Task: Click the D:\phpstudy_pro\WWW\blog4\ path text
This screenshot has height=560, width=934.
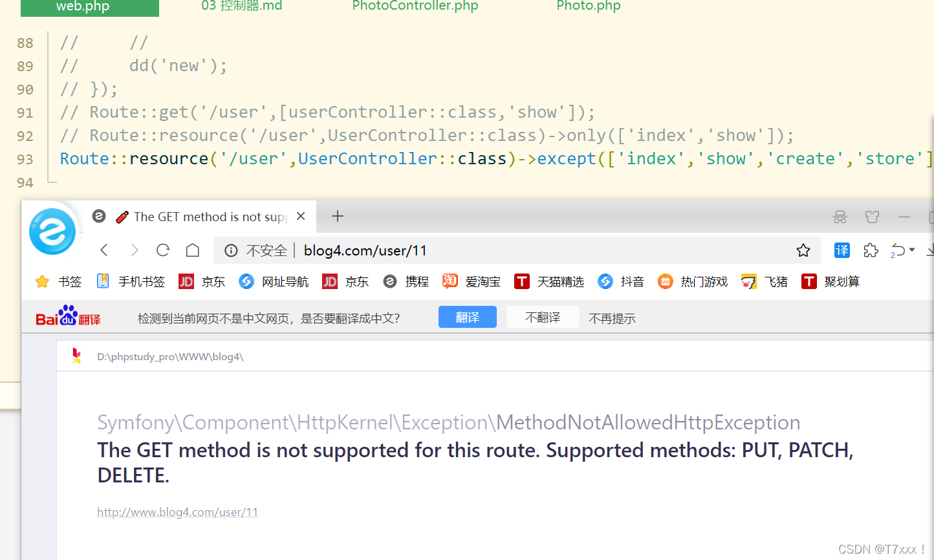Action: (x=170, y=357)
